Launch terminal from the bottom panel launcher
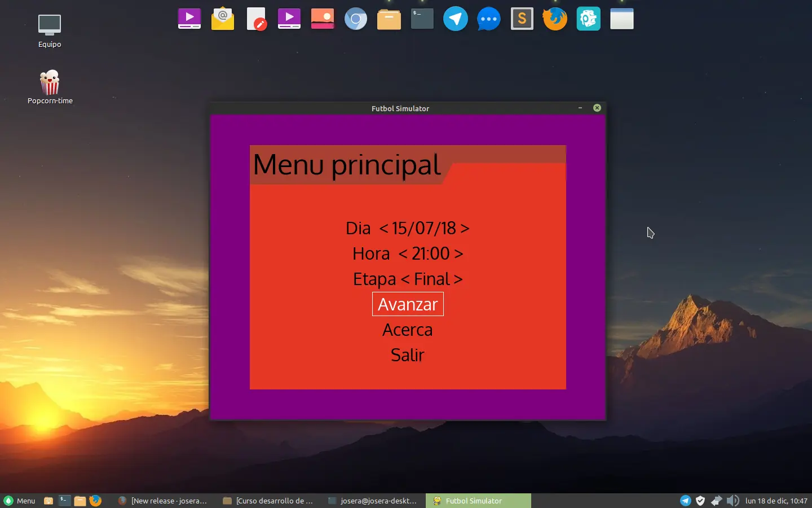 pyautogui.click(x=64, y=501)
